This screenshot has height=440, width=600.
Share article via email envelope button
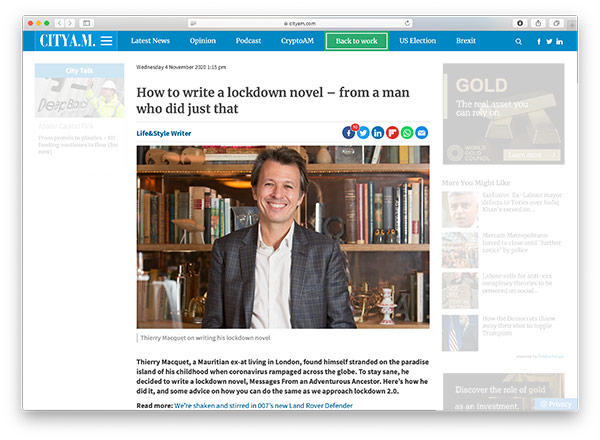422,133
